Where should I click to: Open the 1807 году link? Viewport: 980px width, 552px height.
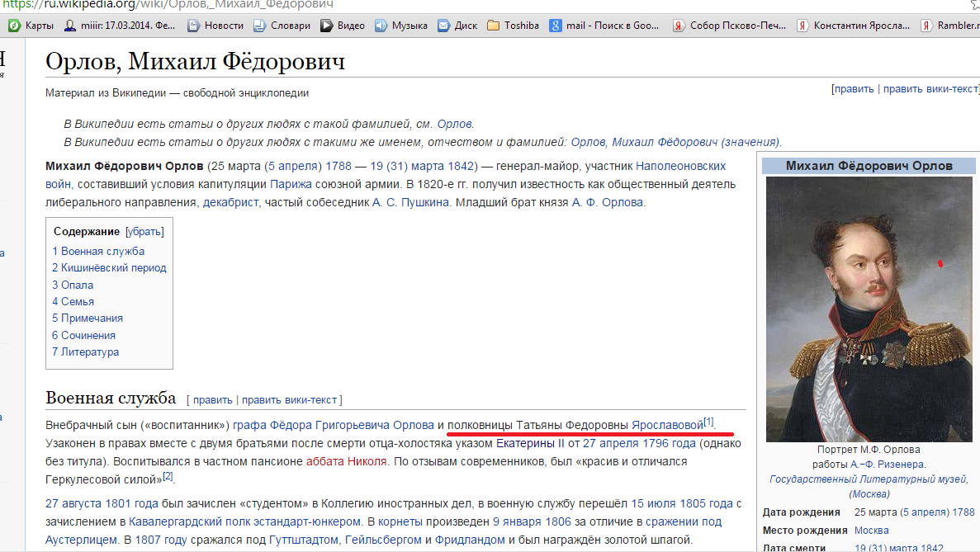(x=161, y=540)
